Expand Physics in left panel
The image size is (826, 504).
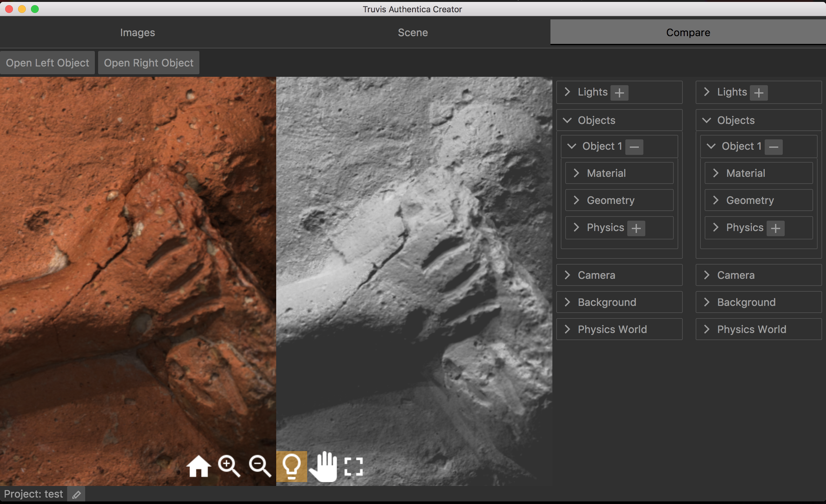[576, 227]
